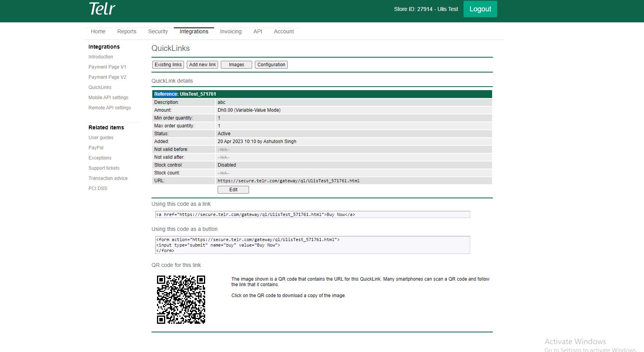Image resolution: width=644 pixels, height=352 pixels.
Task: Click the Logout button
Action: point(480,9)
